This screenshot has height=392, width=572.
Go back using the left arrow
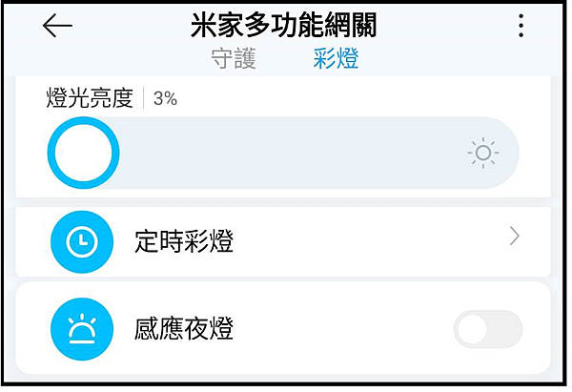coord(57,26)
